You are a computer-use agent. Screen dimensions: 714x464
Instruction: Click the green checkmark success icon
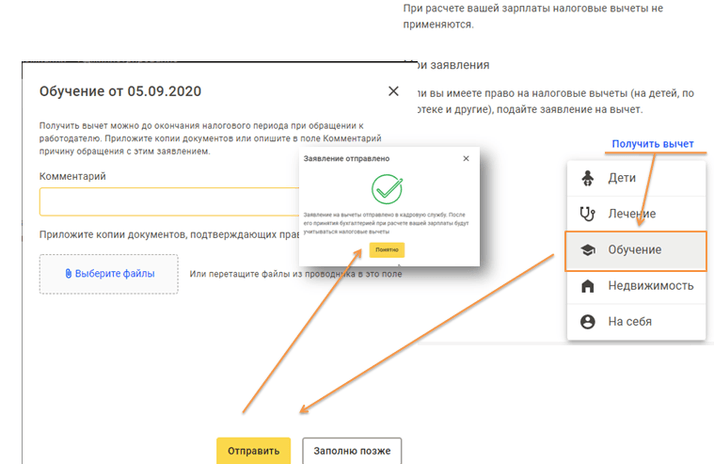pos(387,189)
